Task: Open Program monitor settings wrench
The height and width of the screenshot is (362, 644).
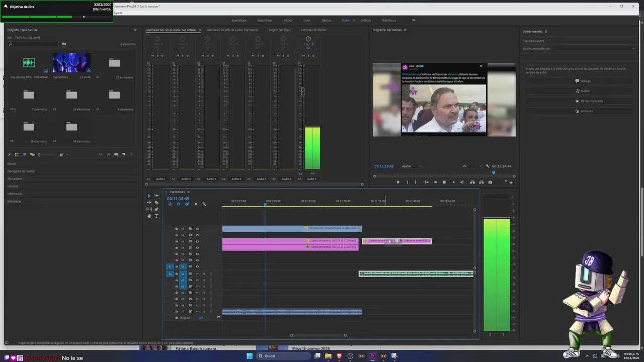Action: (487, 166)
